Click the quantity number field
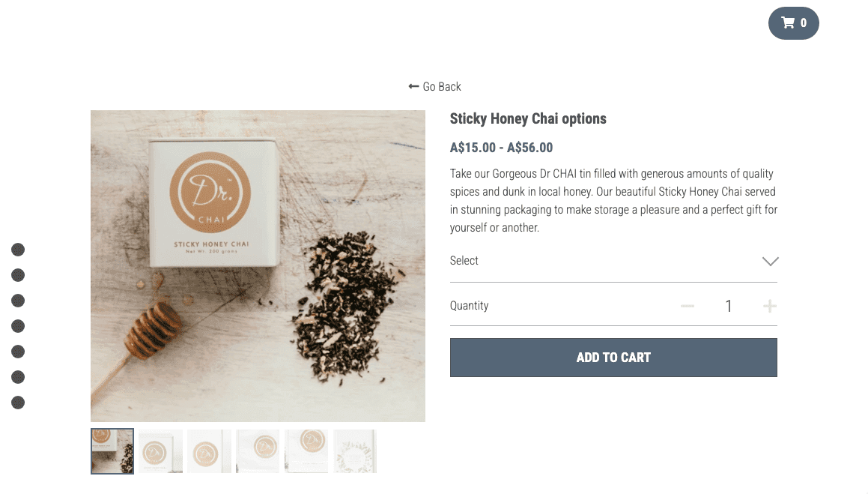This screenshot has width=868, height=494. [729, 307]
